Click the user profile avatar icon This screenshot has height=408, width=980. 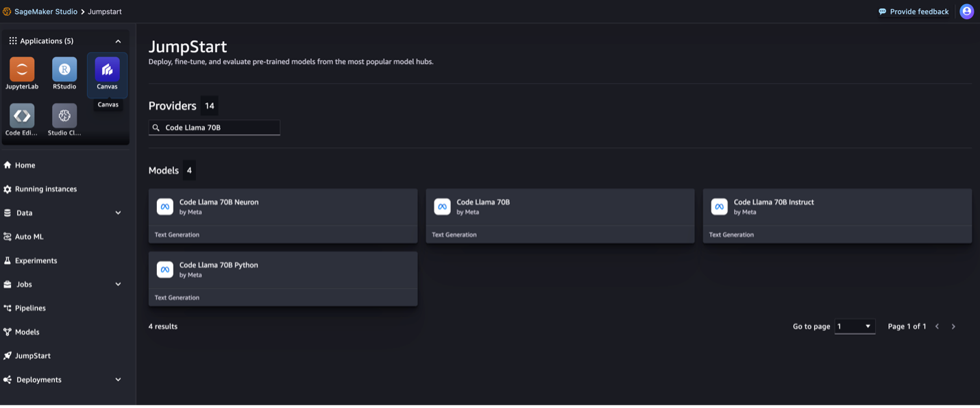[966, 12]
